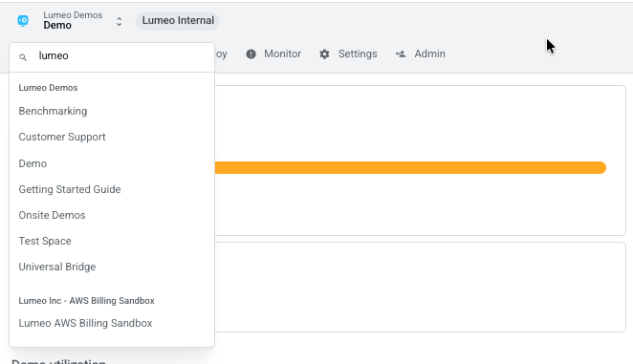Select the Test Space workspace

tap(45, 241)
